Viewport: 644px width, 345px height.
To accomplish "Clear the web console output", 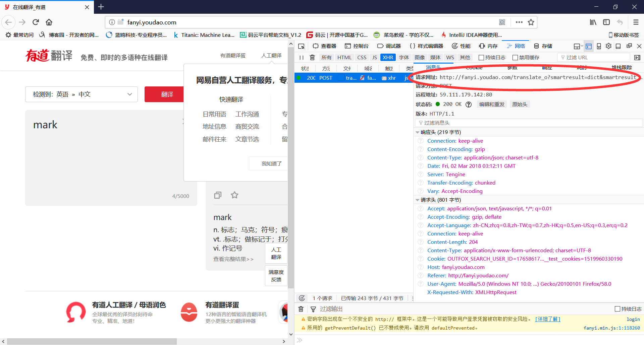I will pyautogui.click(x=301, y=309).
